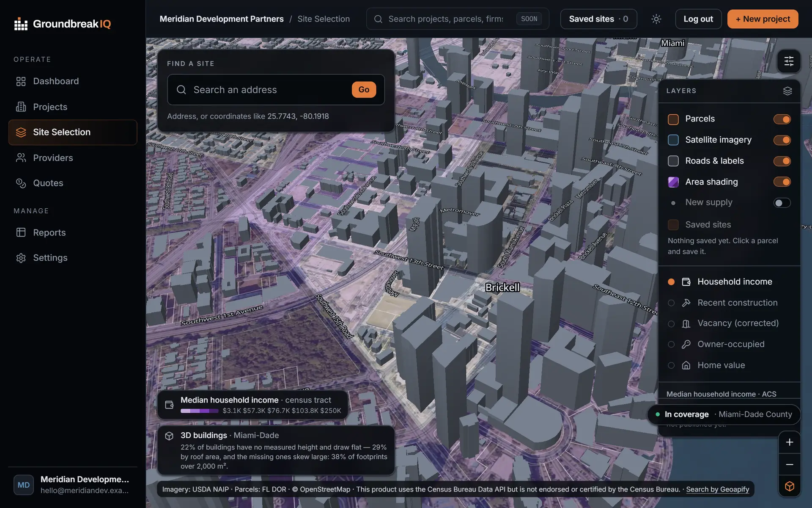Open Settings from the sidebar
This screenshot has height=508, width=812.
click(73, 258)
